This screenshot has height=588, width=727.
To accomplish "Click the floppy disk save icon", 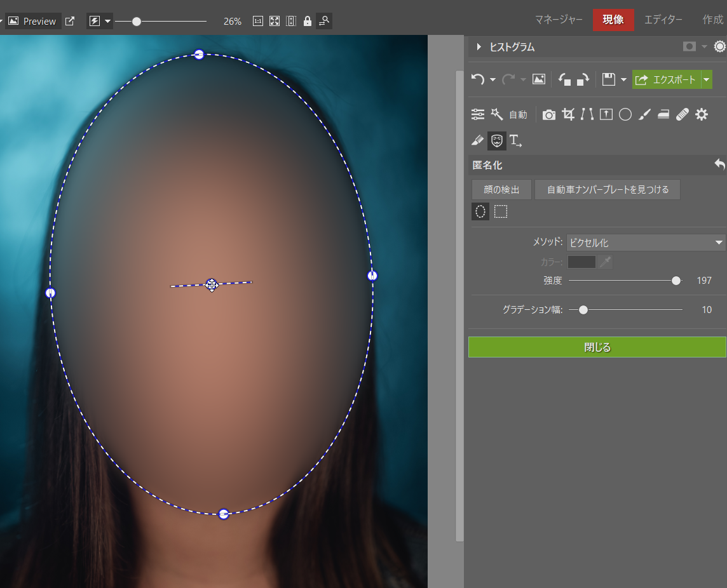I will 608,79.
